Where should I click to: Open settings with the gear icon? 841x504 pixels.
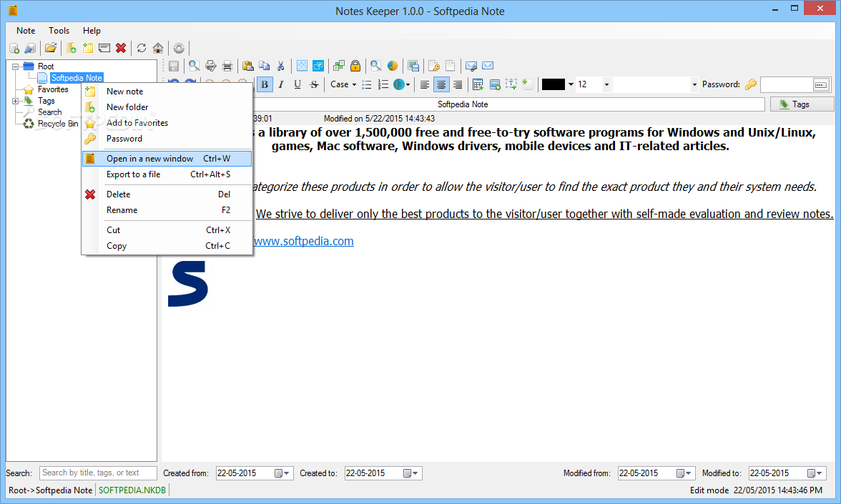(x=179, y=49)
